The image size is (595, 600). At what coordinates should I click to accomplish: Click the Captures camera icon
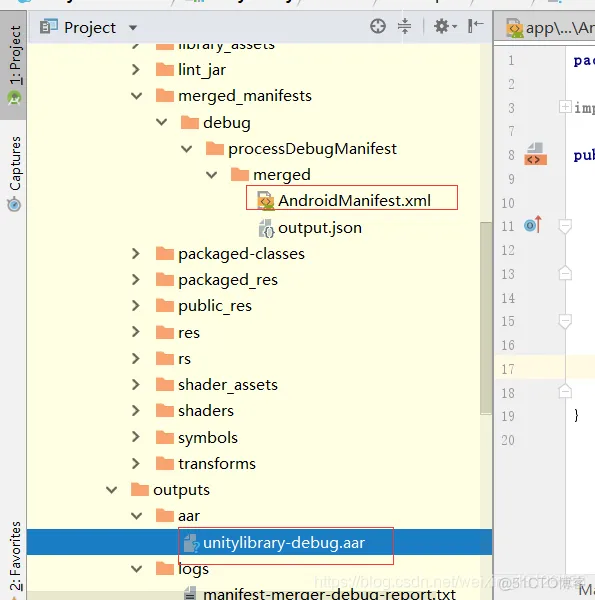click(14, 204)
